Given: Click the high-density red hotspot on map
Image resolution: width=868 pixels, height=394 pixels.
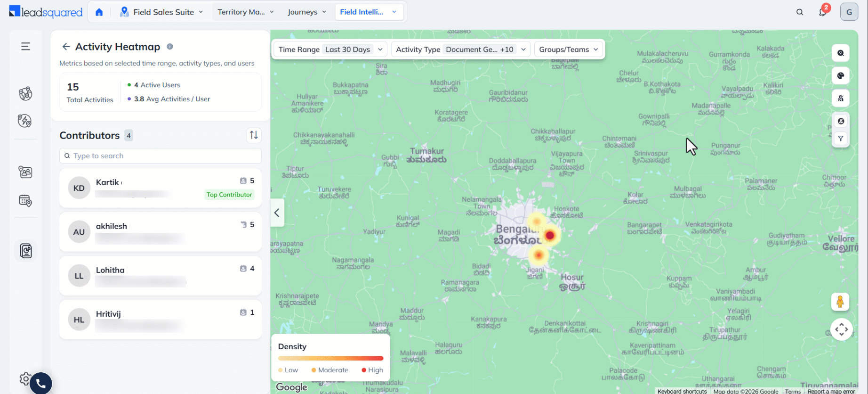Looking at the screenshot, I should pyautogui.click(x=550, y=235).
